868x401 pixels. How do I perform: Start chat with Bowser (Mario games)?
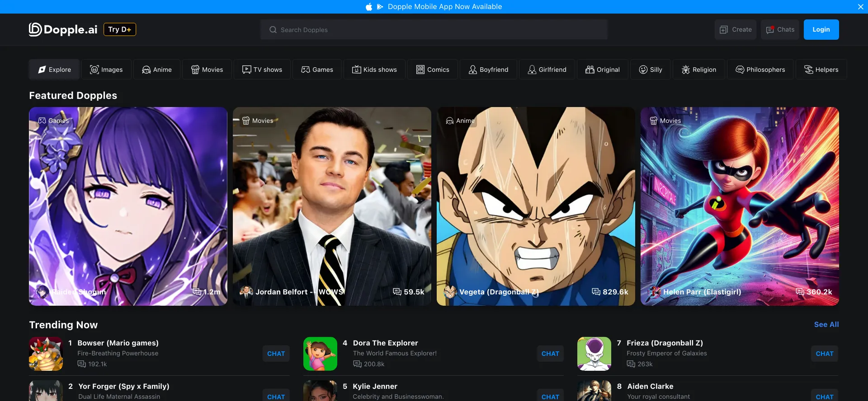point(276,354)
